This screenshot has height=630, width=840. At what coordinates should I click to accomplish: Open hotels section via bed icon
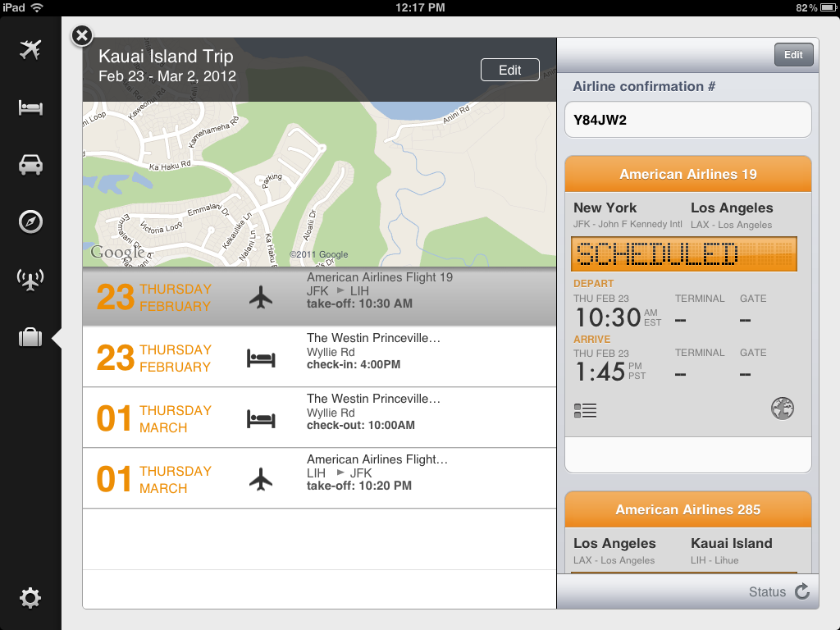pos(30,106)
